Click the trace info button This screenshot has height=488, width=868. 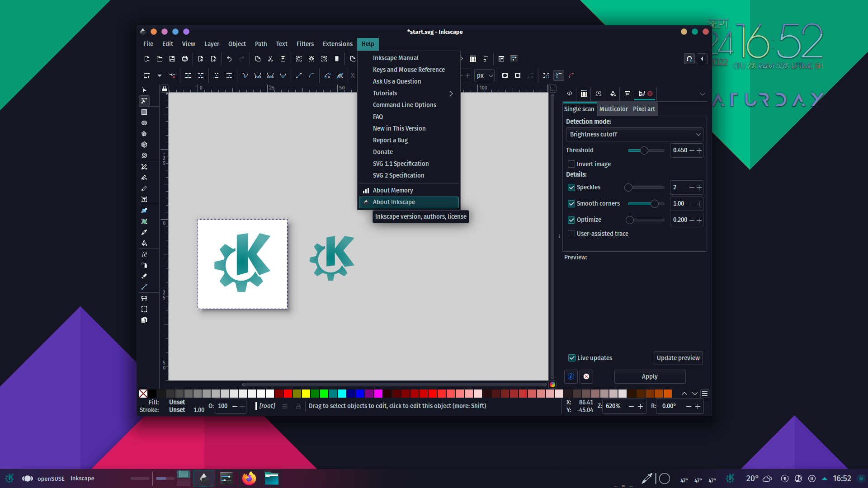(571, 376)
